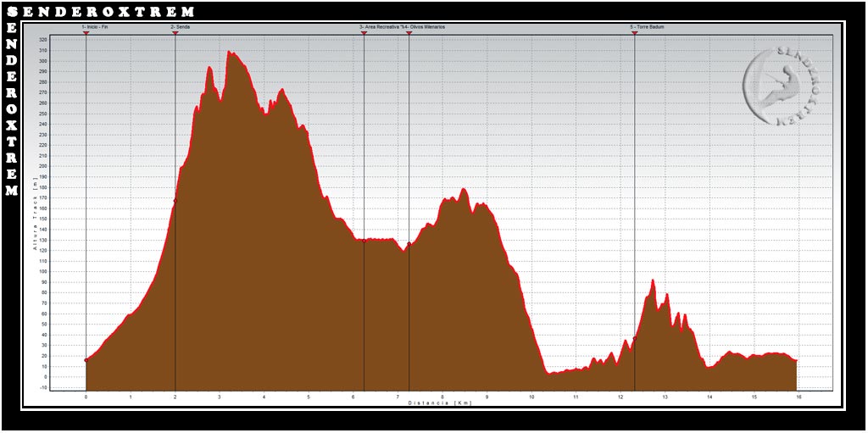
Task: Select the profile point circle at kilometer 0
Action: click(x=86, y=360)
